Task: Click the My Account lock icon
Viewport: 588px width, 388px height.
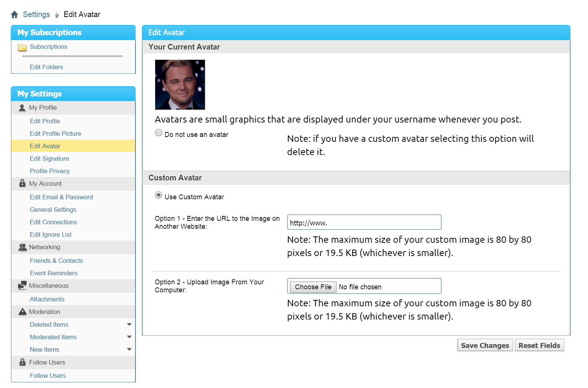Action: point(22,183)
